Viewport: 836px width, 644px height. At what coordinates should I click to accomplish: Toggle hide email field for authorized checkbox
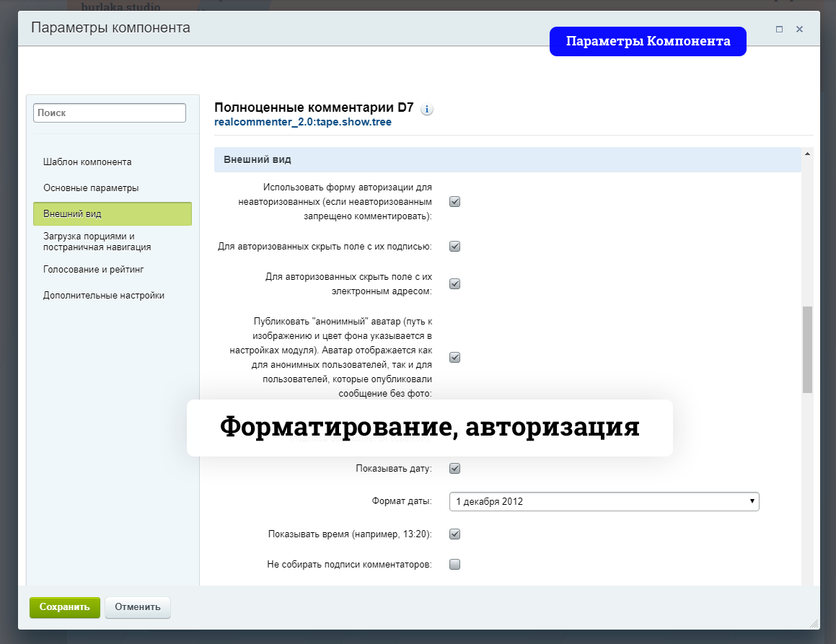point(454,284)
